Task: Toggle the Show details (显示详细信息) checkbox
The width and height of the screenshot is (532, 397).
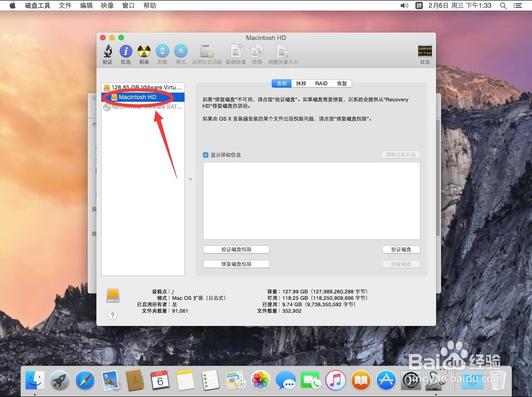Action: (205, 155)
